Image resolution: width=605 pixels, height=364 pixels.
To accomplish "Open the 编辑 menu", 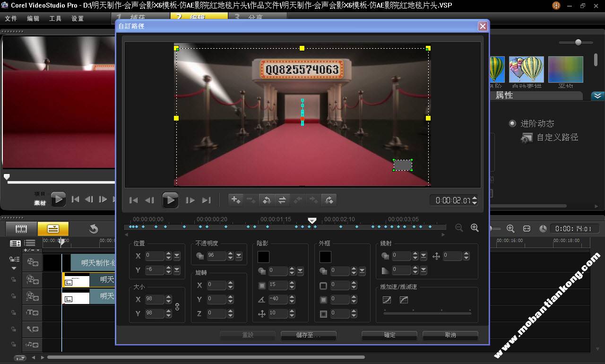I will (33, 18).
